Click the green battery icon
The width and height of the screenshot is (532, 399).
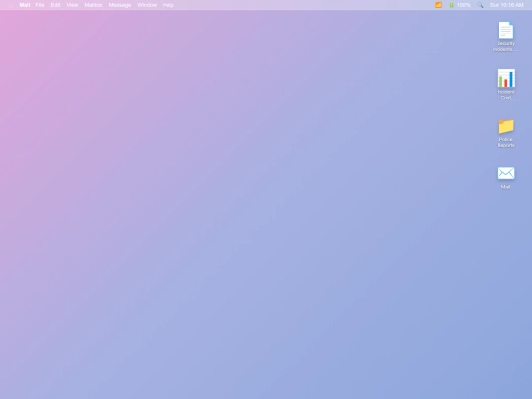click(451, 5)
